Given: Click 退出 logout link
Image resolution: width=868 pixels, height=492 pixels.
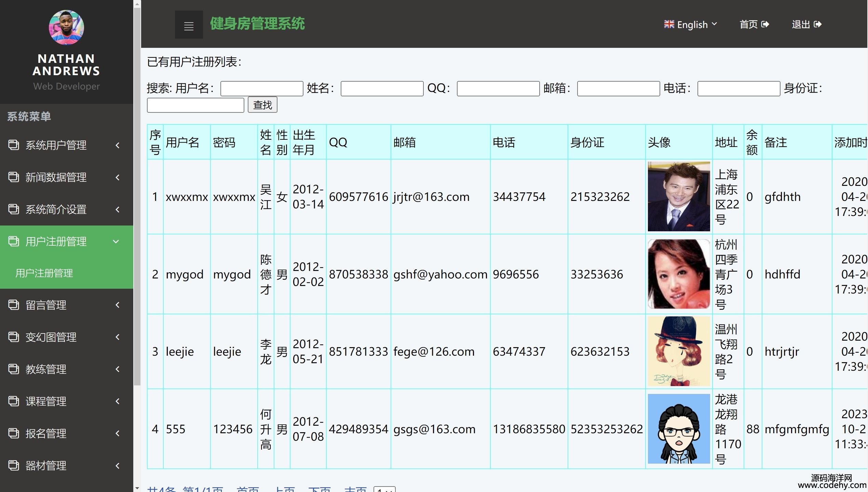Looking at the screenshot, I should tap(806, 25).
